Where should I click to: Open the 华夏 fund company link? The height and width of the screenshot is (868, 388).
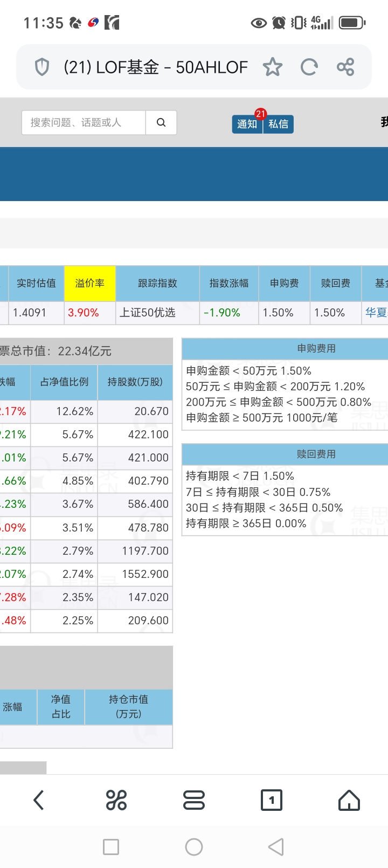coord(376,313)
